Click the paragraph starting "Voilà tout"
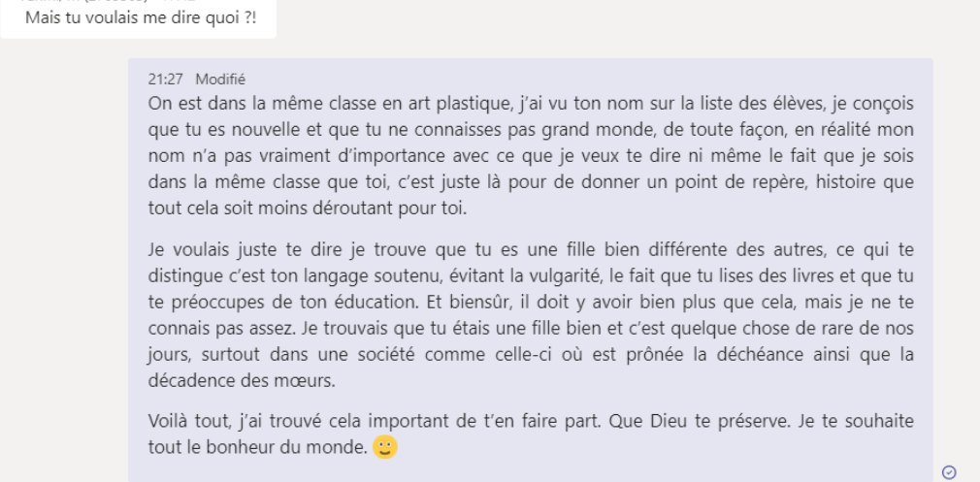980x482 pixels. point(531,434)
